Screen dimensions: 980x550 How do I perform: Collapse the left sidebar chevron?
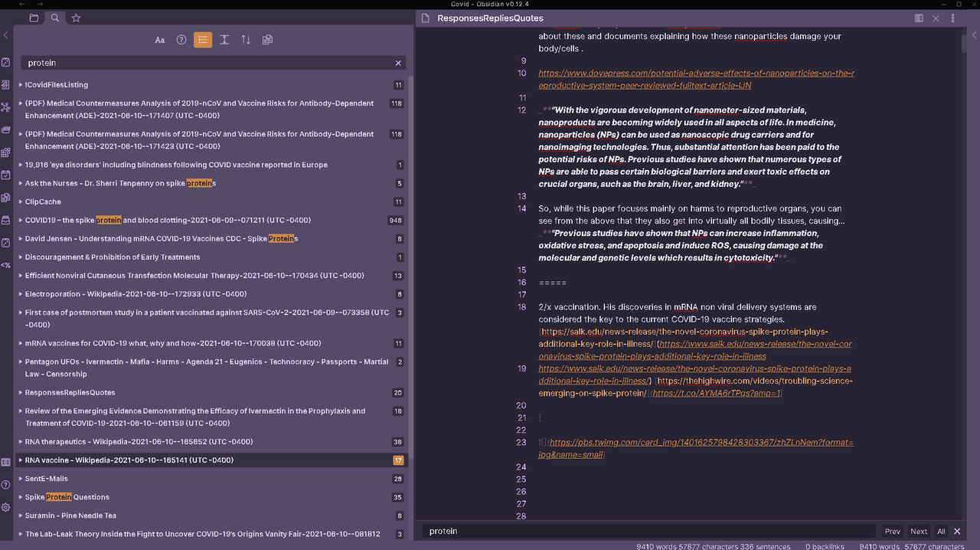[5, 35]
